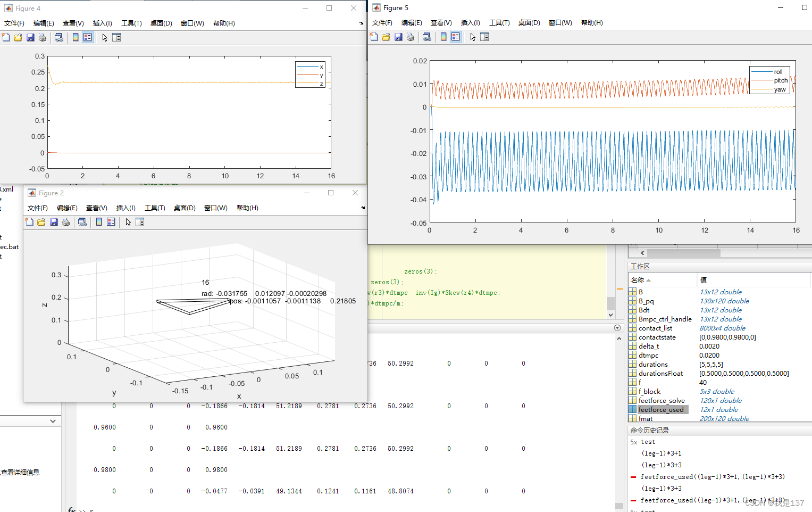Open 编辑(E) menu in Figure 4
The height and width of the screenshot is (512, 812).
pos(44,23)
